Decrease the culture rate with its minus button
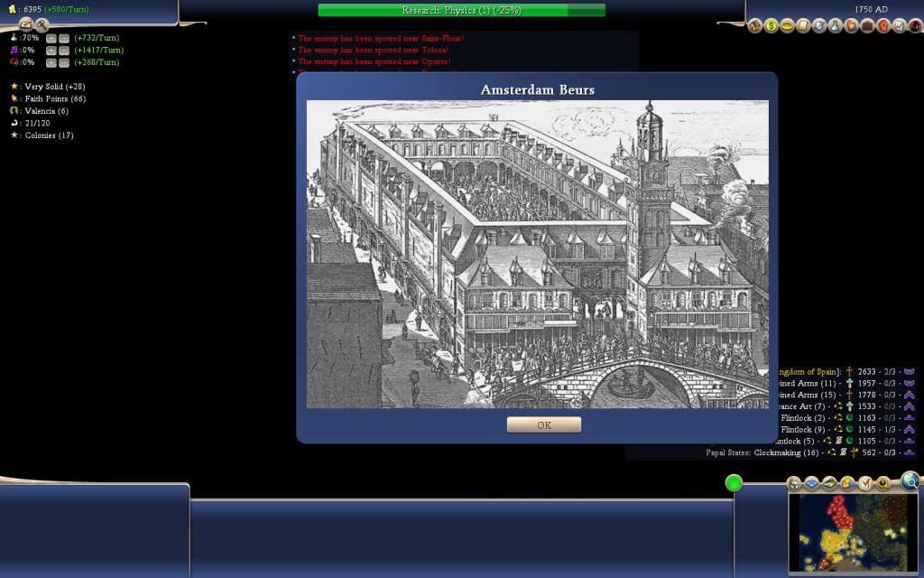 [x=64, y=51]
